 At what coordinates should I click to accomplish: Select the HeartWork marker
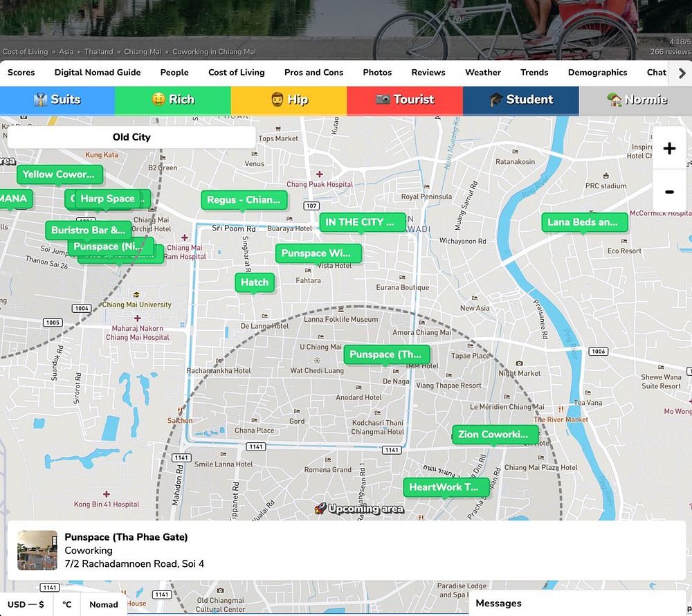[x=446, y=487]
